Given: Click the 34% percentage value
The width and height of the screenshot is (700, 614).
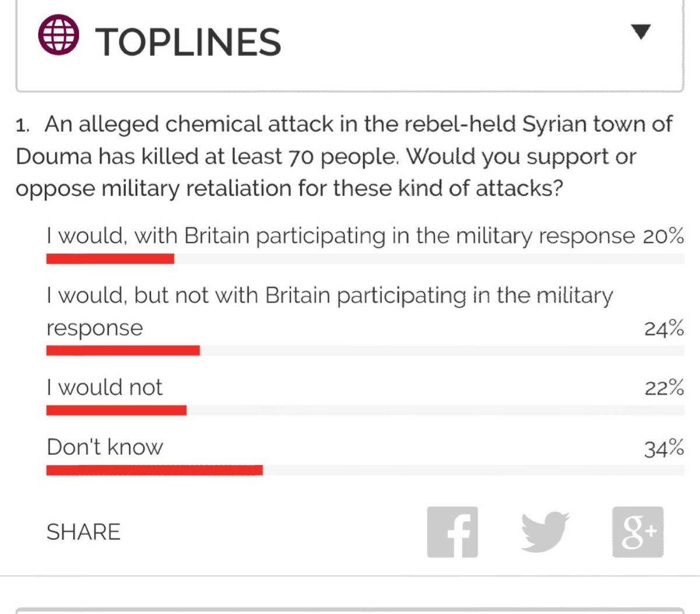Looking at the screenshot, I should coord(664,448).
